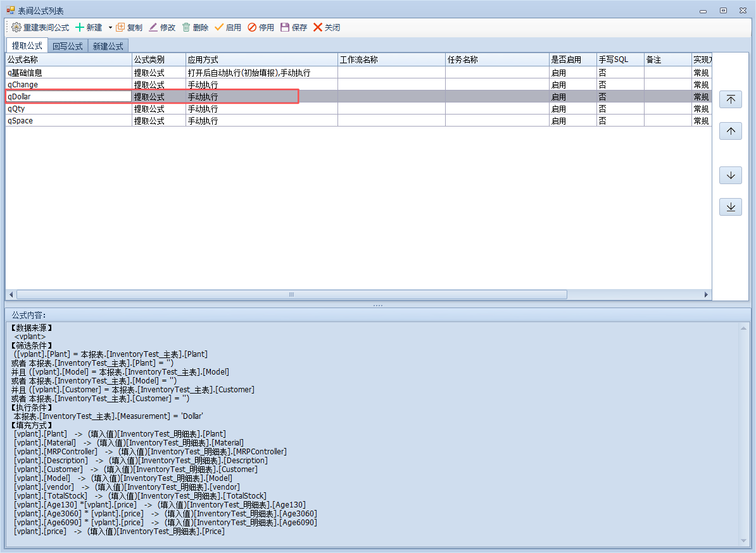The width and height of the screenshot is (756, 553).
Task: Click 提取公式 category cell in qChange row
Action: click(x=159, y=85)
